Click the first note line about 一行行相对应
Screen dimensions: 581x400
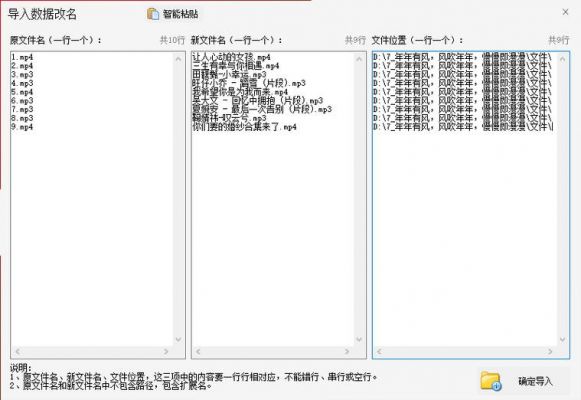pyautogui.click(x=194, y=377)
